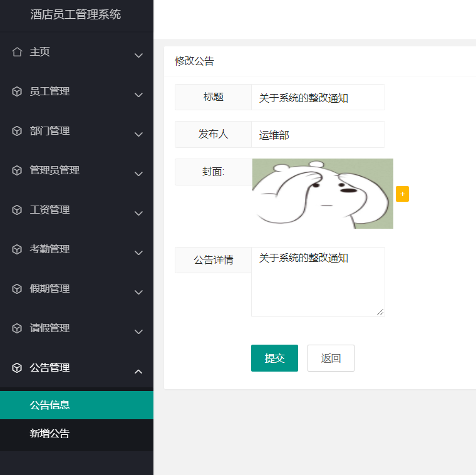The height and width of the screenshot is (475, 476).
Task: Click the cube icon beside 员工管理
Action: 17,91
